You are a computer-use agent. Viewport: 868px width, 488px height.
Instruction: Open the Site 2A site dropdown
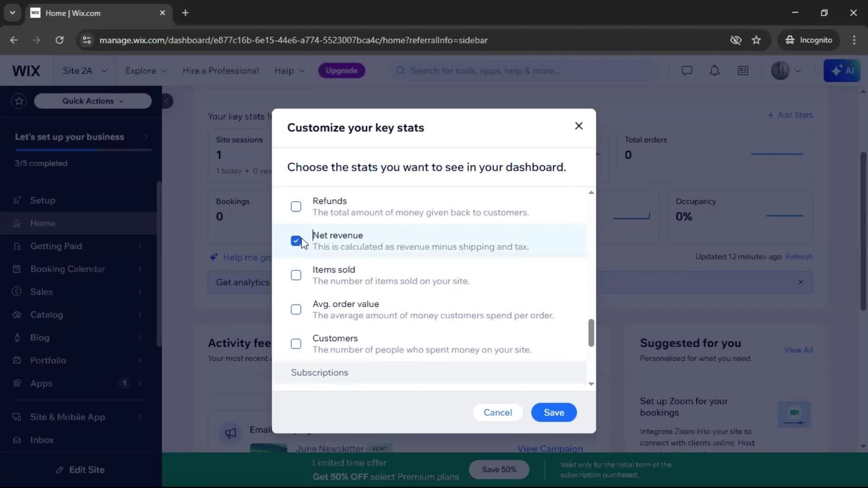(x=85, y=71)
